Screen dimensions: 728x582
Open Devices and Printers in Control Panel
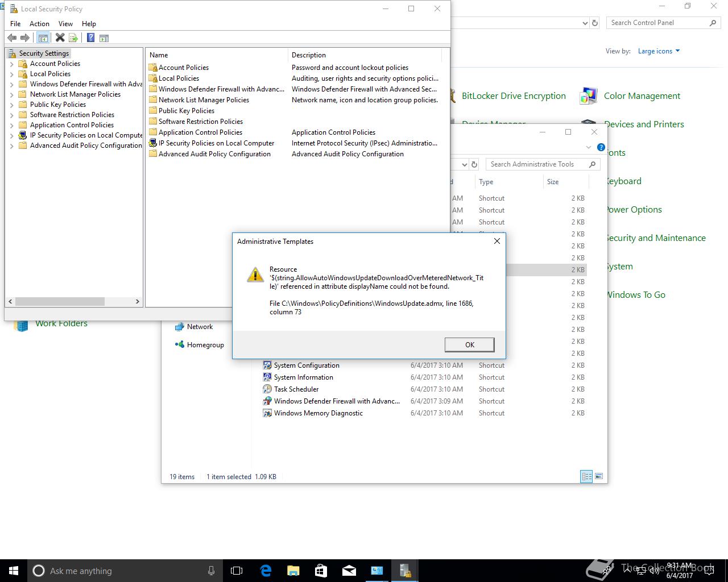coord(644,124)
